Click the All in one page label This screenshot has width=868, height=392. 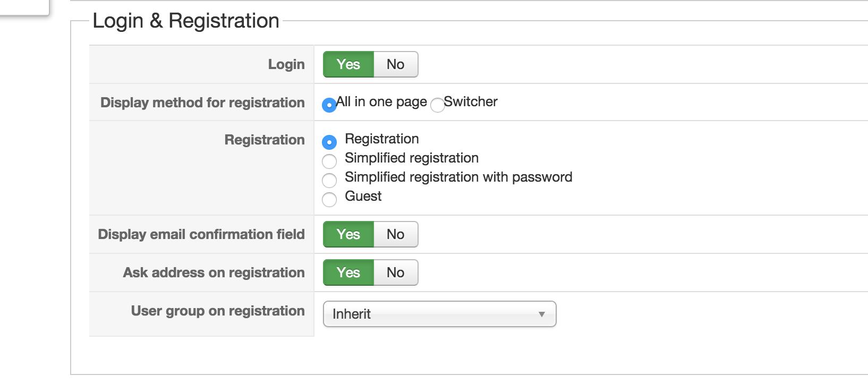(x=381, y=101)
